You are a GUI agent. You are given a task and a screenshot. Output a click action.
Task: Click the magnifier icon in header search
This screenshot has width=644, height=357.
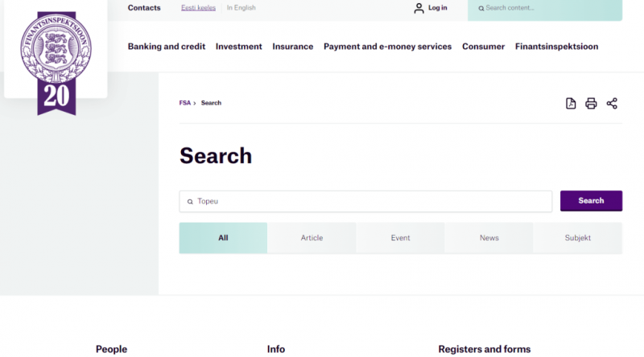point(481,8)
